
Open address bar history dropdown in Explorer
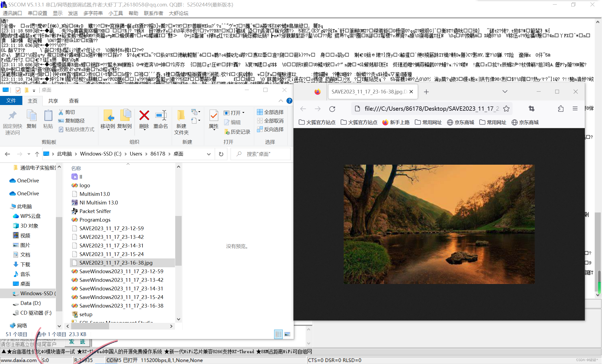[209, 154]
